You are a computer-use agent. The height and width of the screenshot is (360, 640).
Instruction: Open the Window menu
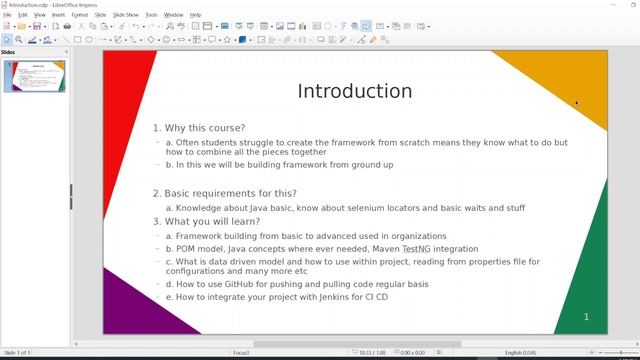[173, 15]
